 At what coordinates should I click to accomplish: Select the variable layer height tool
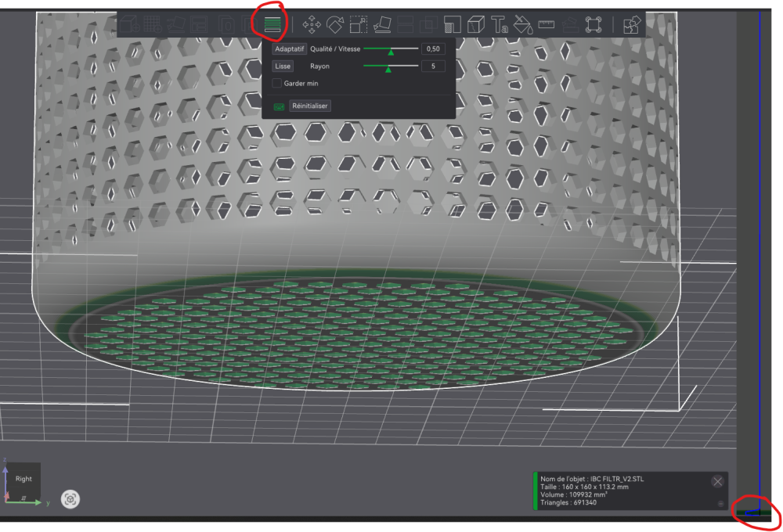pyautogui.click(x=272, y=24)
